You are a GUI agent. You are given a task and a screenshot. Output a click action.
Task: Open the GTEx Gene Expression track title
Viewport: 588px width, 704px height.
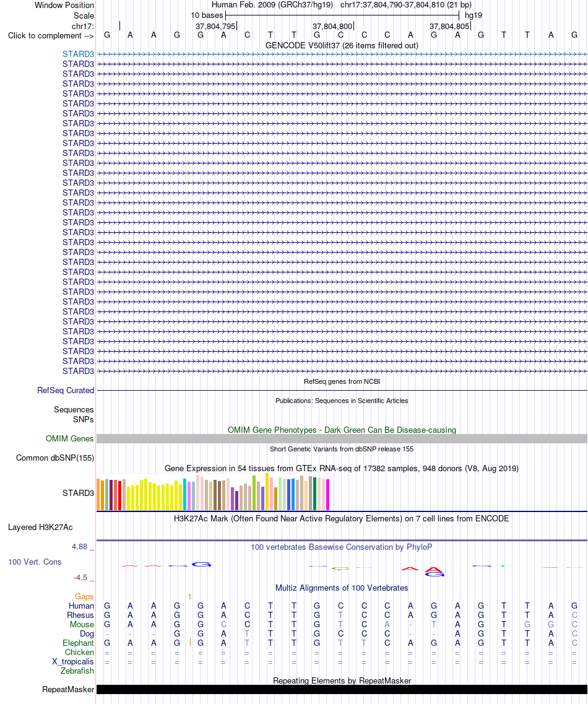(x=342, y=468)
